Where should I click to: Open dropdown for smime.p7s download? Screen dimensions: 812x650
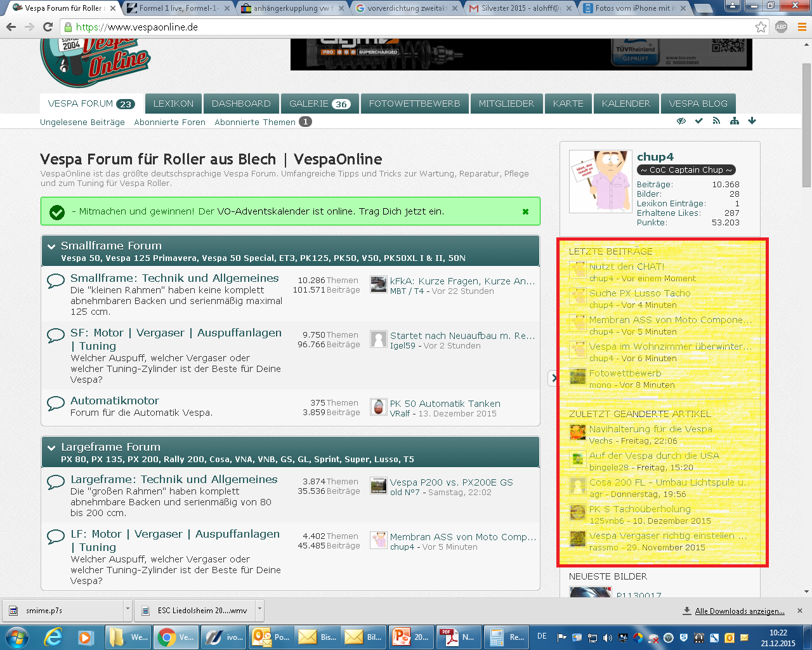[x=128, y=610]
